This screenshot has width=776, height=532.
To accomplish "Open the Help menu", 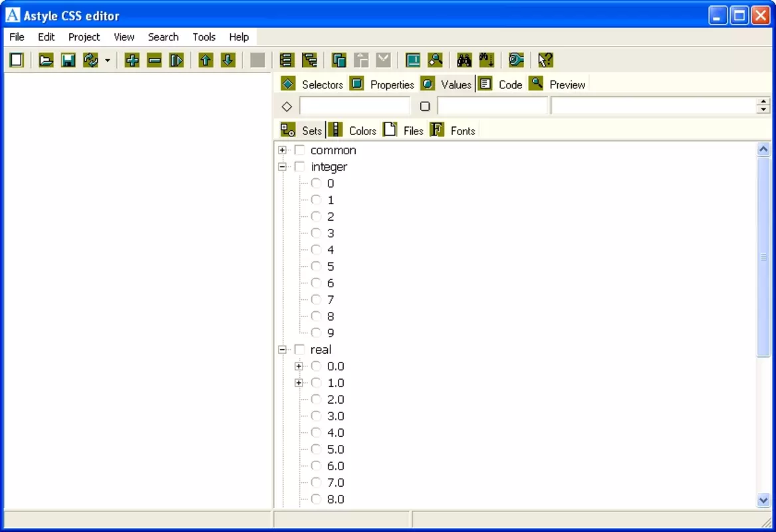I will point(239,37).
